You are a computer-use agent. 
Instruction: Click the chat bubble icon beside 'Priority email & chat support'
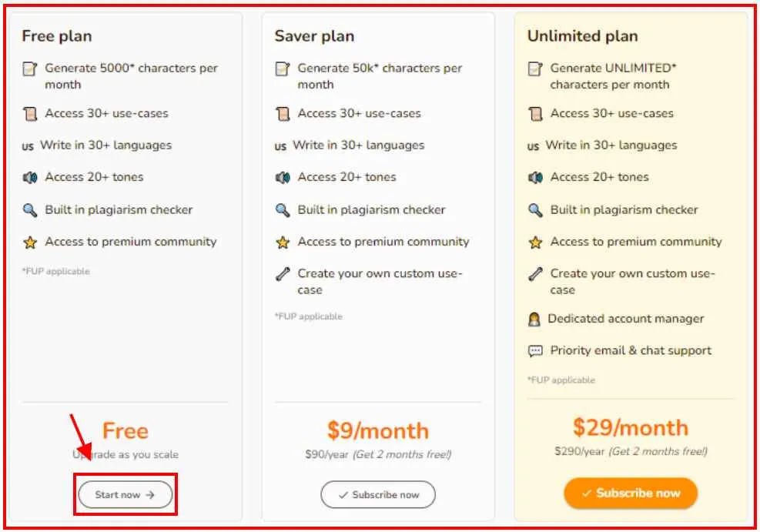pyautogui.click(x=534, y=350)
